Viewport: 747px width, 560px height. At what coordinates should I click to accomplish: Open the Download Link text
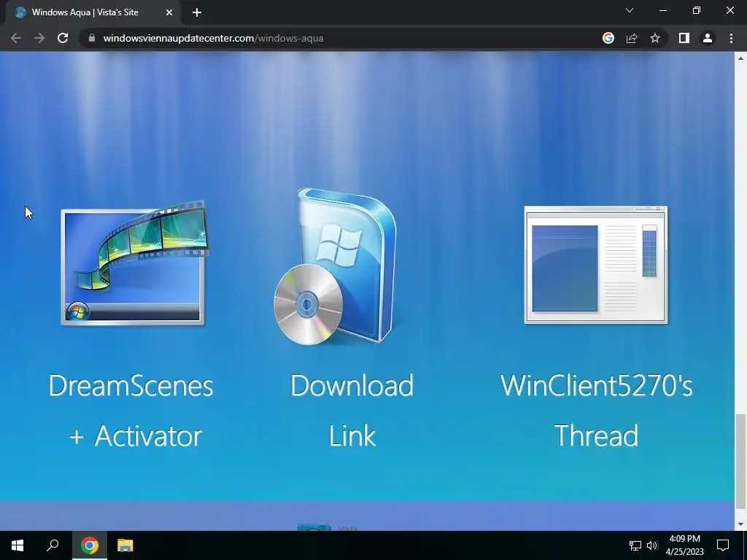click(352, 411)
